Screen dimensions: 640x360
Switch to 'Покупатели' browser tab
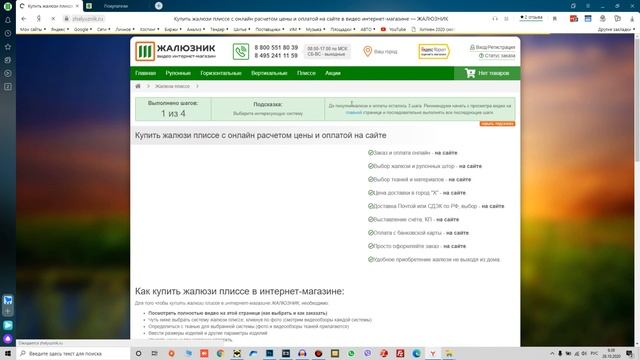[116, 6]
